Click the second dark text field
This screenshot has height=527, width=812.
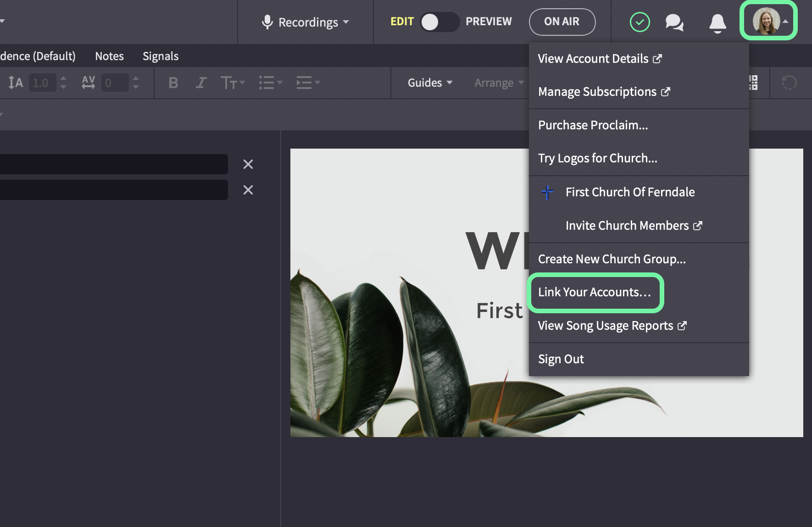(114, 190)
